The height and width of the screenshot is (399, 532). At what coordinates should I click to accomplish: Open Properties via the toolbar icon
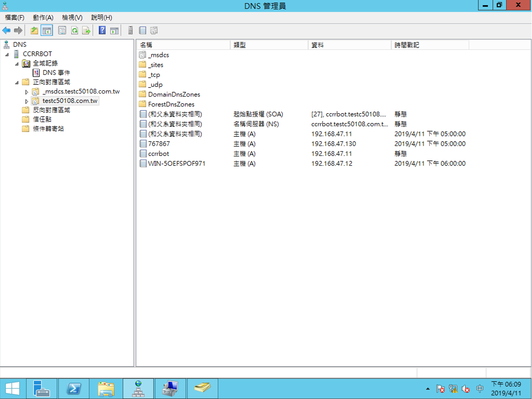pyautogui.click(x=62, y=31)
